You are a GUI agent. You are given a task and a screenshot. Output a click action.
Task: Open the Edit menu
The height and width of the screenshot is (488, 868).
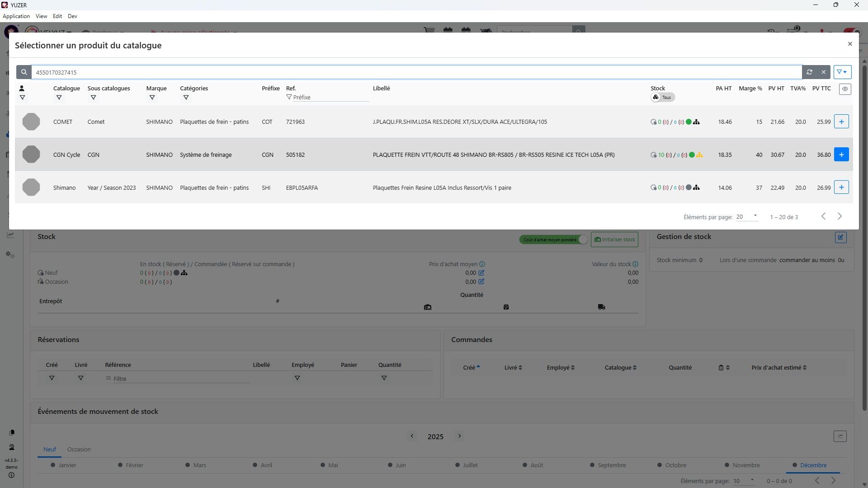tap(57, 16)
